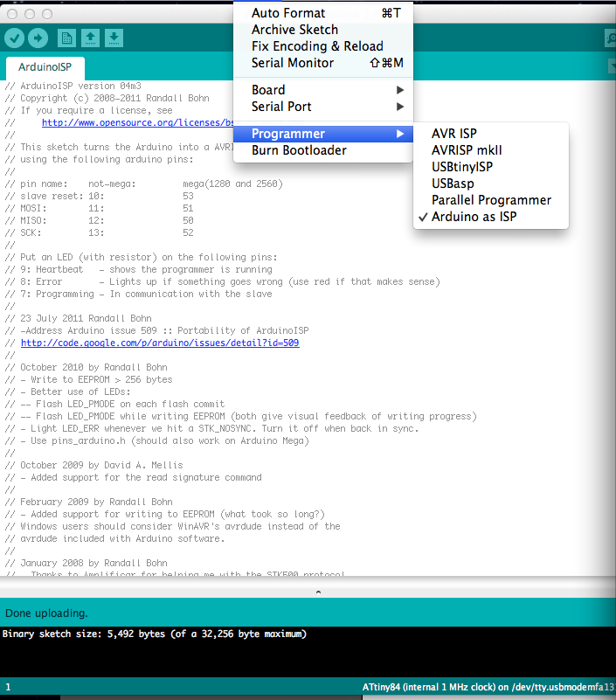Click the Upload arrow toolbar icon
This screenshot has height=700, width=616.
38,38
